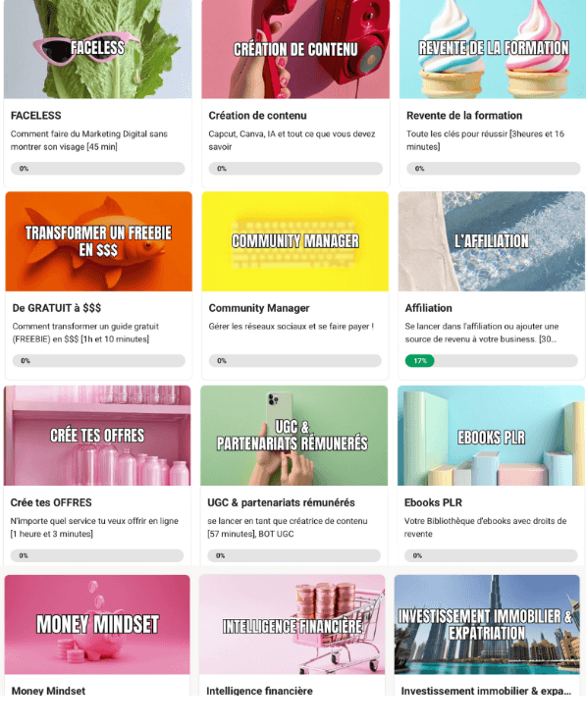
Task: Open the Ebooks PLR title link
Action: [433, 502]
